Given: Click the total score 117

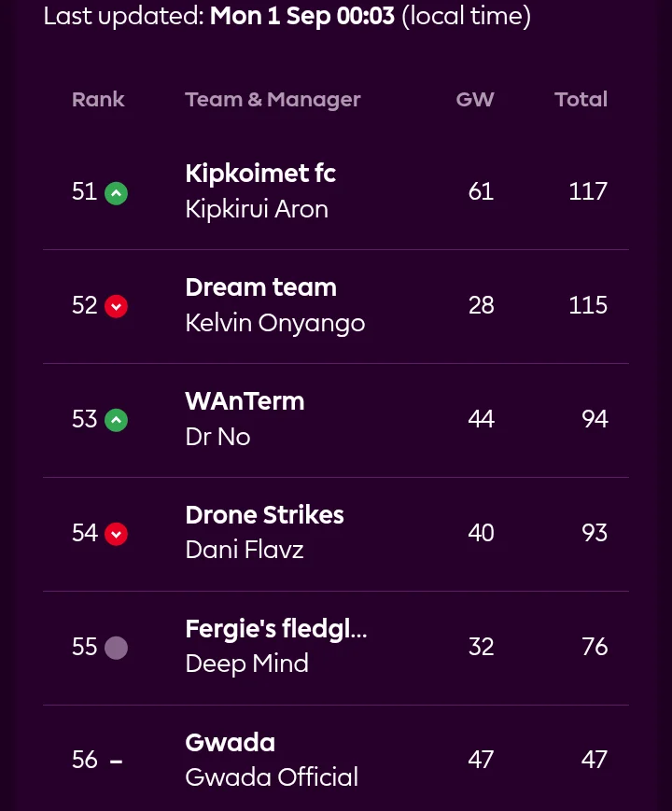Looking at the screenshot, I should click(588, 191).
